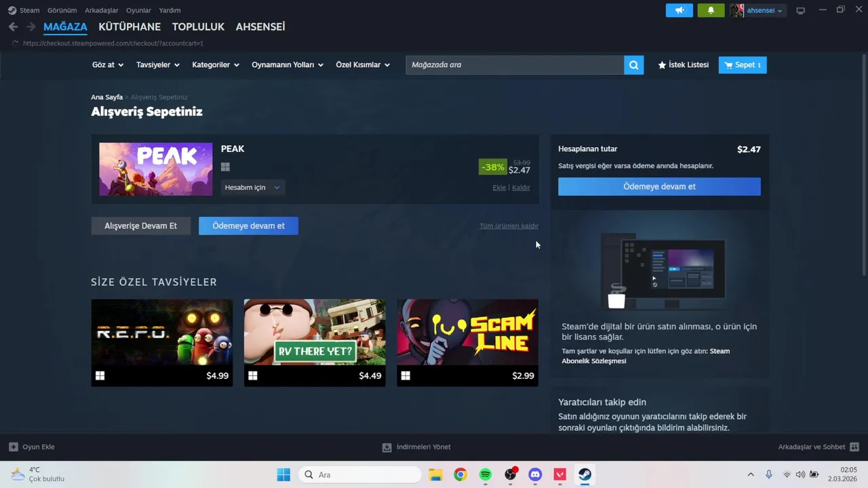Click the Oyun Ekle plus icon
The height and width of the screenshot is (488, 868).
click(13, 447)
